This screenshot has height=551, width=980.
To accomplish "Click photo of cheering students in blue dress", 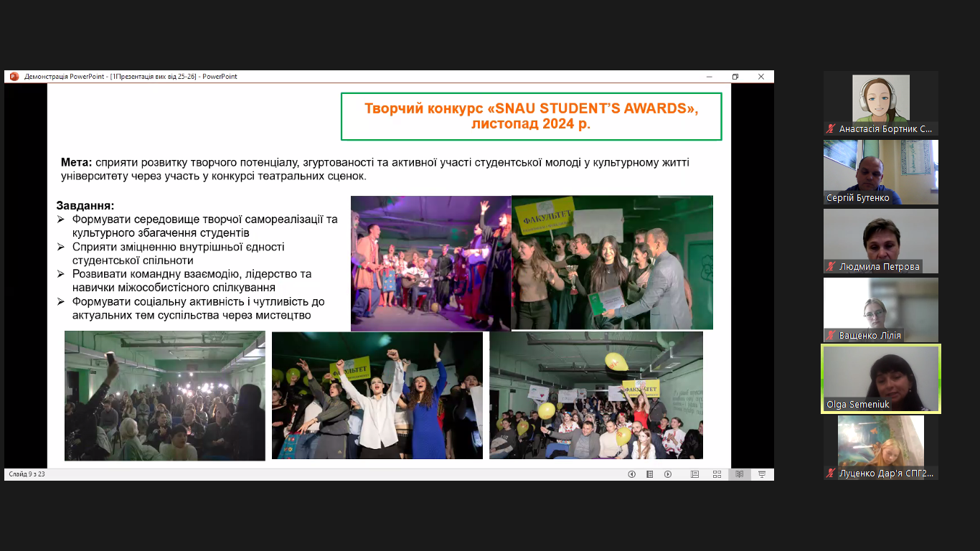I will 377,395.
